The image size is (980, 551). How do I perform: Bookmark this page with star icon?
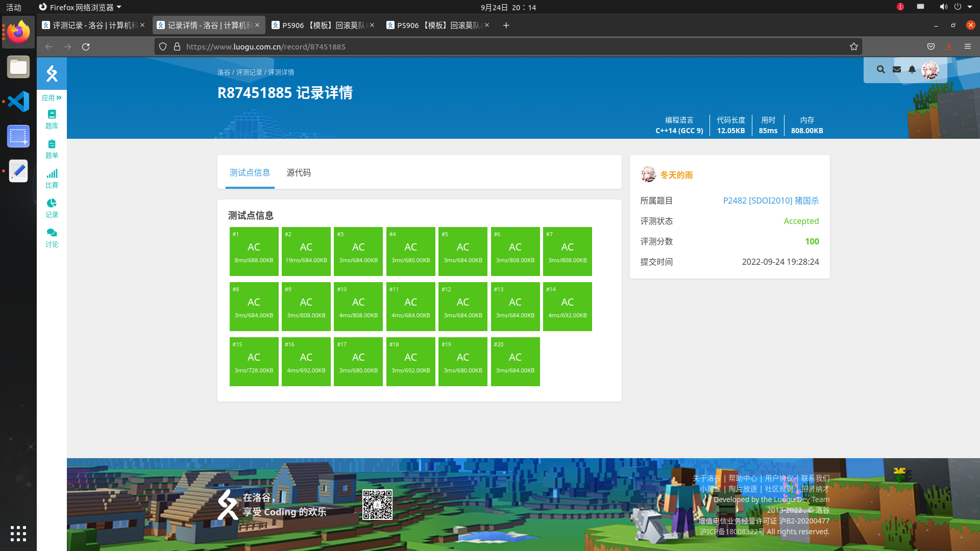(854, 46)
